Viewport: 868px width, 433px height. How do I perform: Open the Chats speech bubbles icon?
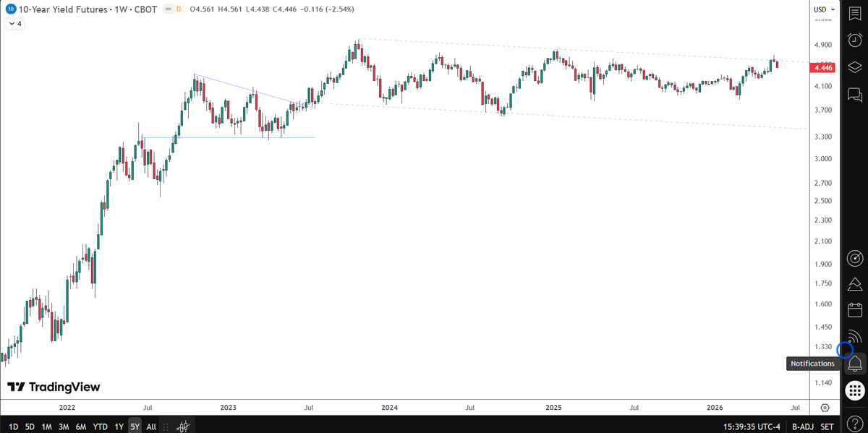coord(854,94)
